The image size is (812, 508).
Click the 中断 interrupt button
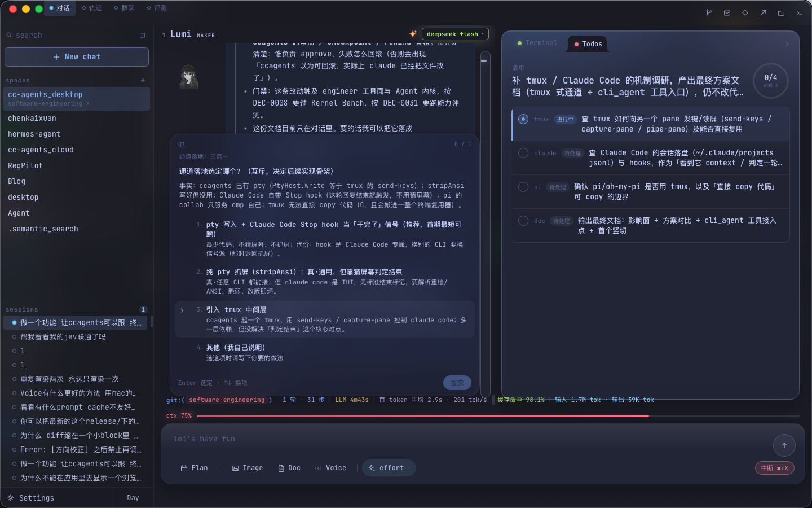click(775, 468)
